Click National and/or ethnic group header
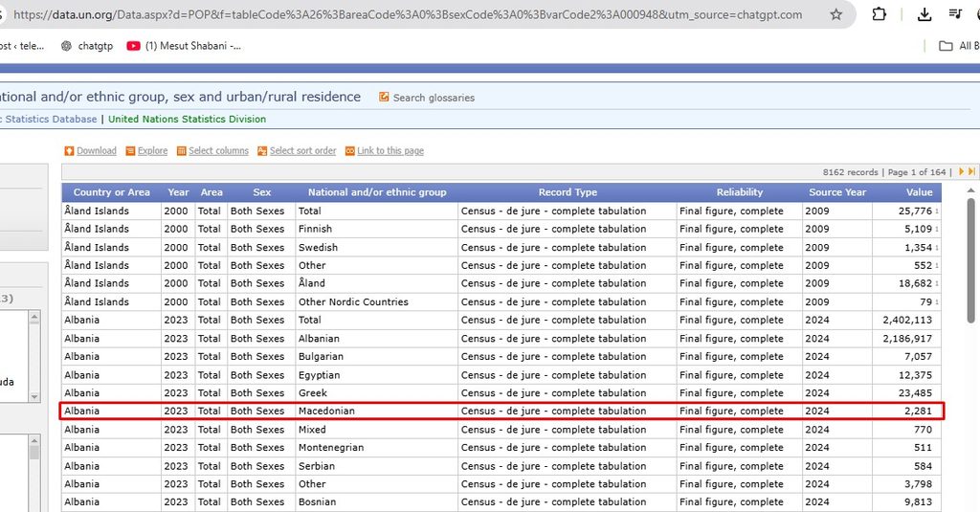 pos(377,192)
